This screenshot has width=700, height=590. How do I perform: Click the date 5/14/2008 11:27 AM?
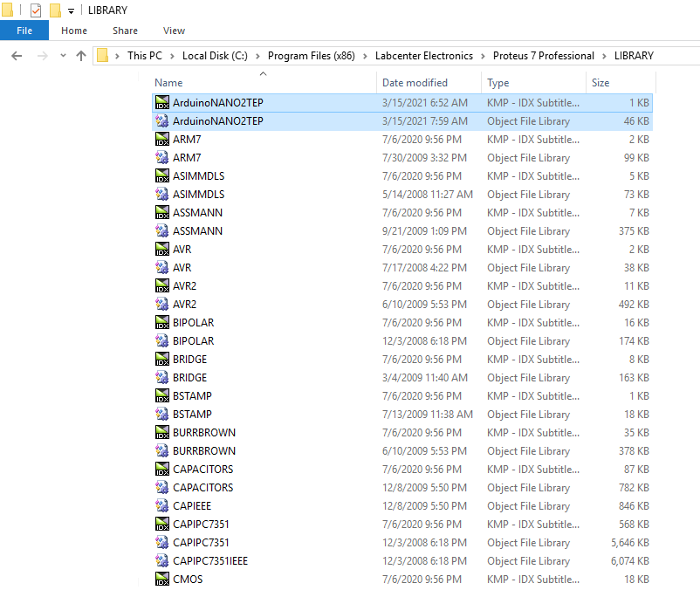427,194
